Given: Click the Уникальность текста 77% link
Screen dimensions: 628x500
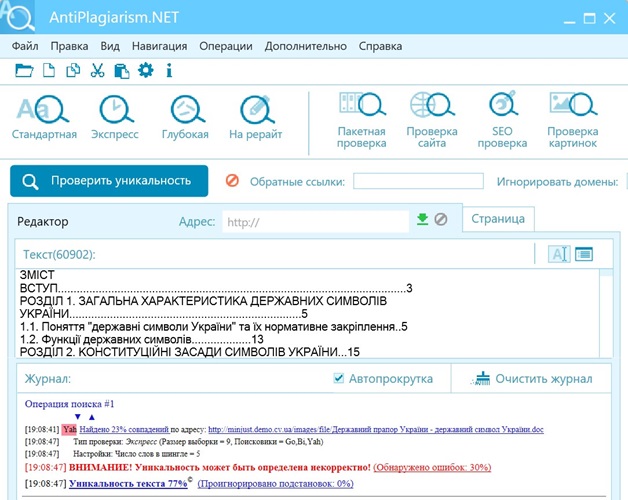Looking at the screenshot, I should pos(128,484).
